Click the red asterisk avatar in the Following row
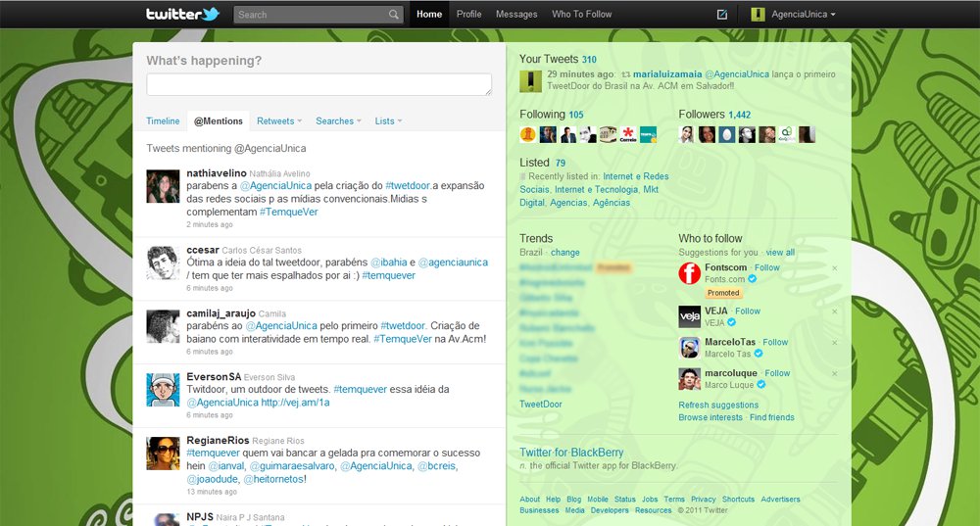This screenshot has width=980, height=526. click(x=628, y=134)
